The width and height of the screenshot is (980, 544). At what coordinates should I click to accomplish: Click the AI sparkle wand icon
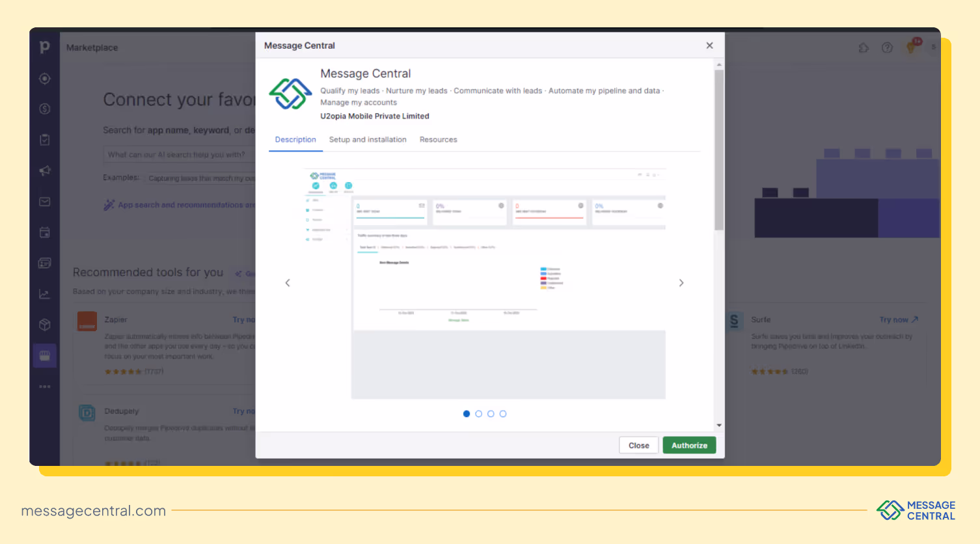(x=109, y=205)
